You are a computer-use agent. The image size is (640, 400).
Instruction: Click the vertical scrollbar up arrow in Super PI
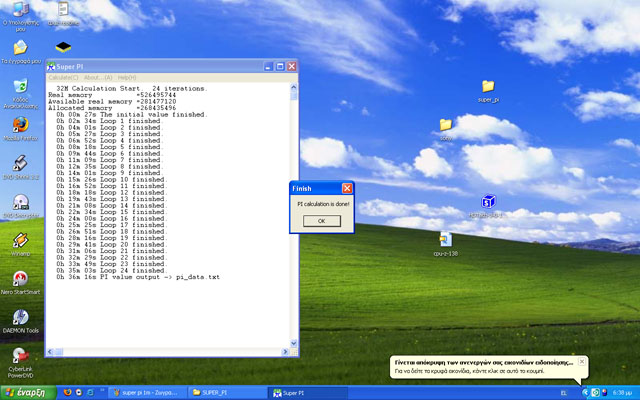294,87
